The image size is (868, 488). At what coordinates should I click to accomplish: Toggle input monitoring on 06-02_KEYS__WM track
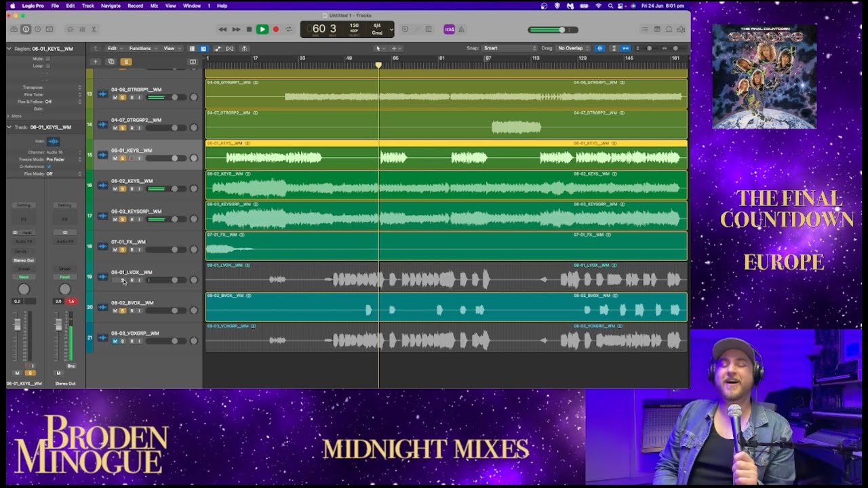(x=139, y=189)
